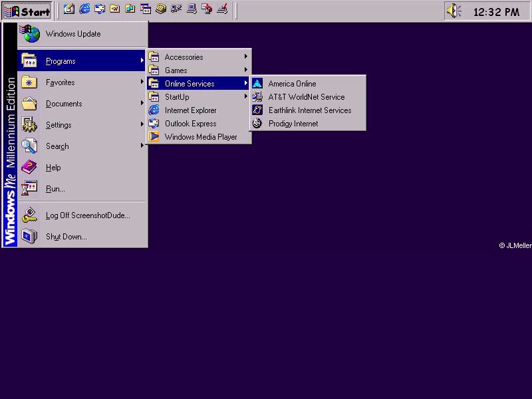Open Outlook Express from the Programs menu
532x399 pixels.
coord(199,124)
